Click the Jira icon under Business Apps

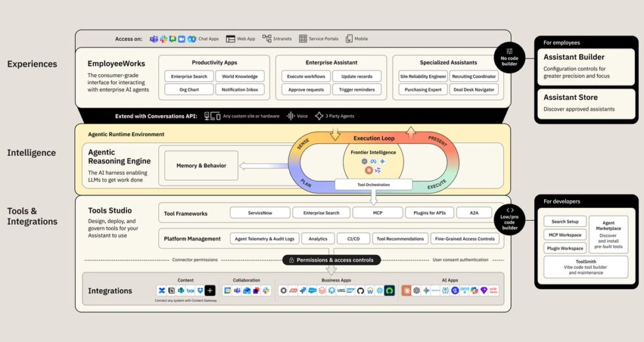pyautogui.click(x=303, y=291)
